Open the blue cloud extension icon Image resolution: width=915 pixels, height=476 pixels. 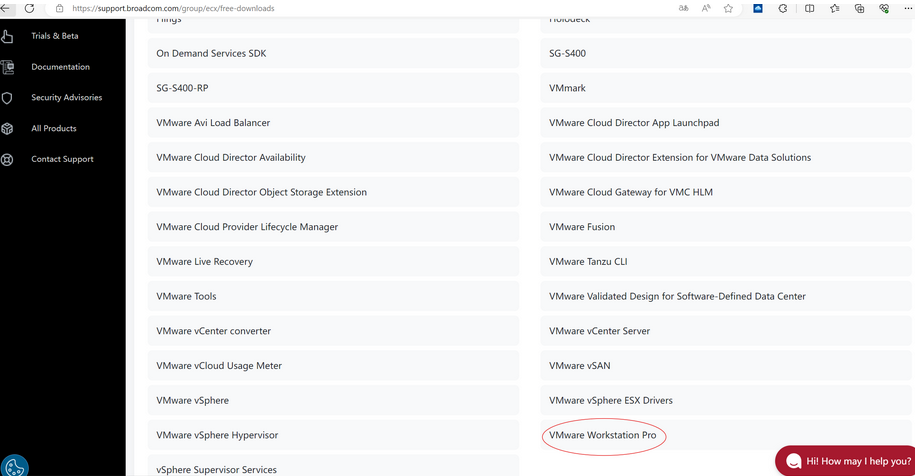[758, 8]
